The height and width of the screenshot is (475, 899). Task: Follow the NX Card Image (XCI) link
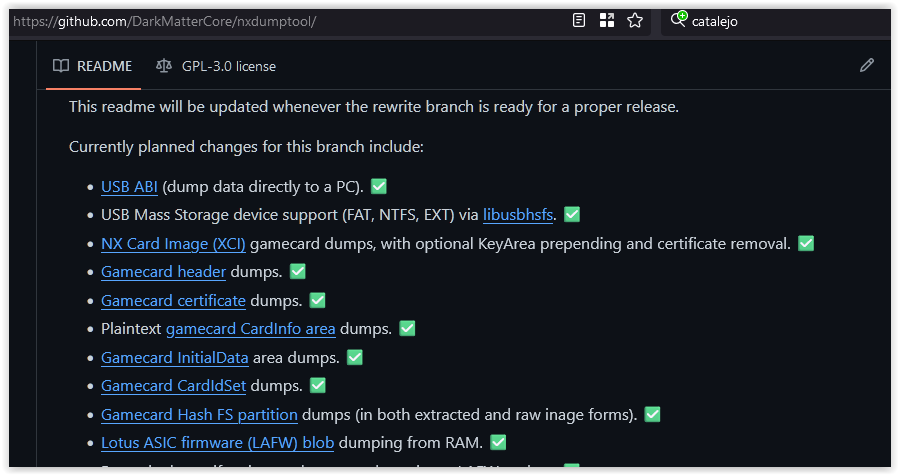(x=173, y=244)
